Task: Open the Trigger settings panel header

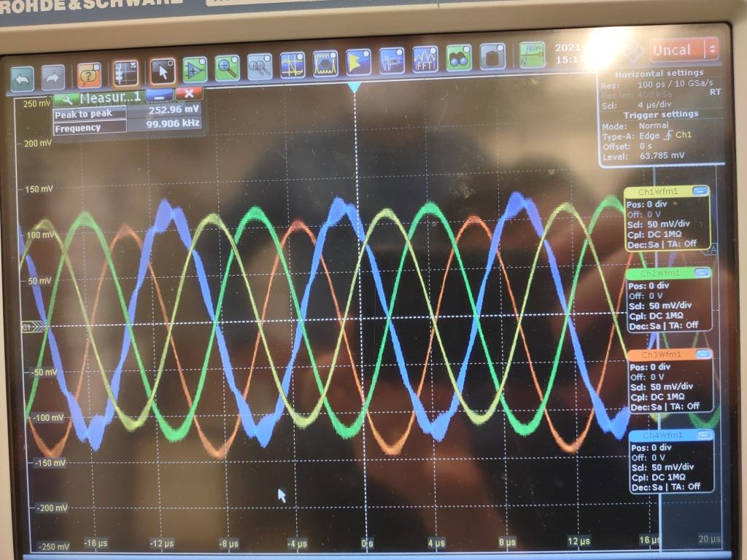Action: 661,114
